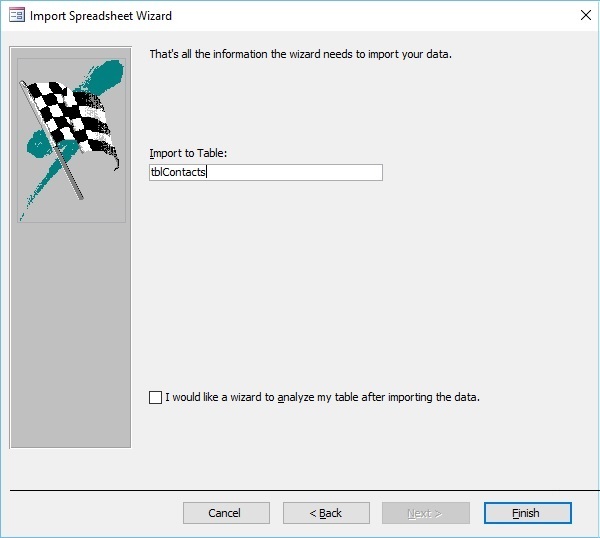Close the Import Spreadsheet Wizard window

click(x=584, y=15)
